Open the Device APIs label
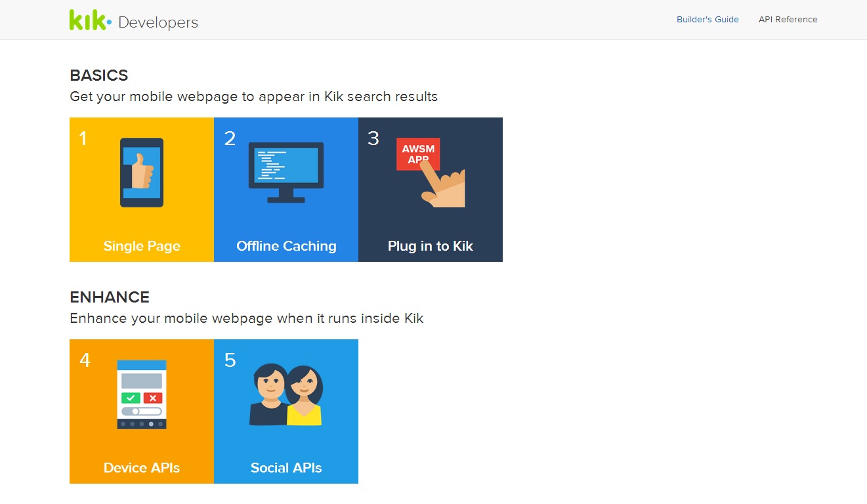 click(x=142, y=468)
